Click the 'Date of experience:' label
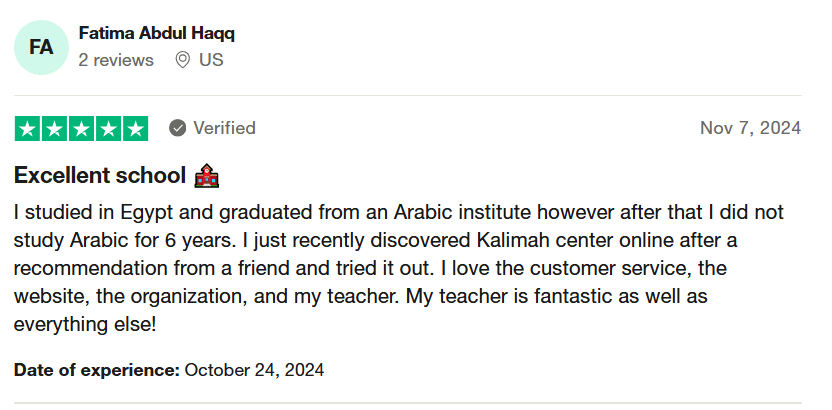 [97, 370]
